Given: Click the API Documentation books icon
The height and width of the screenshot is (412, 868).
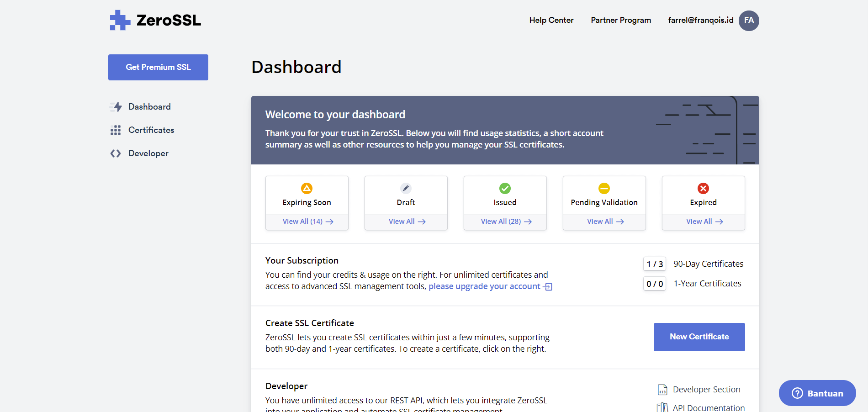Looking at the screenshot, I should (x=662, y=407).
